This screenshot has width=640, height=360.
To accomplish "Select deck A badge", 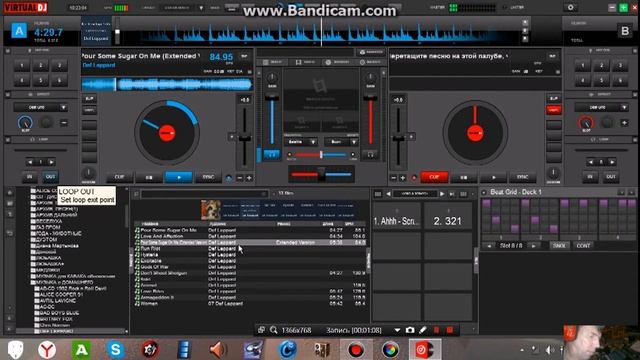I will 19,31.
